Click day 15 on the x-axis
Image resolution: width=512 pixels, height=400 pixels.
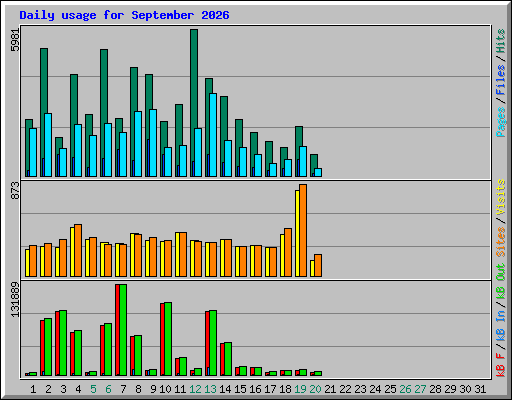[x=240, y=389]
